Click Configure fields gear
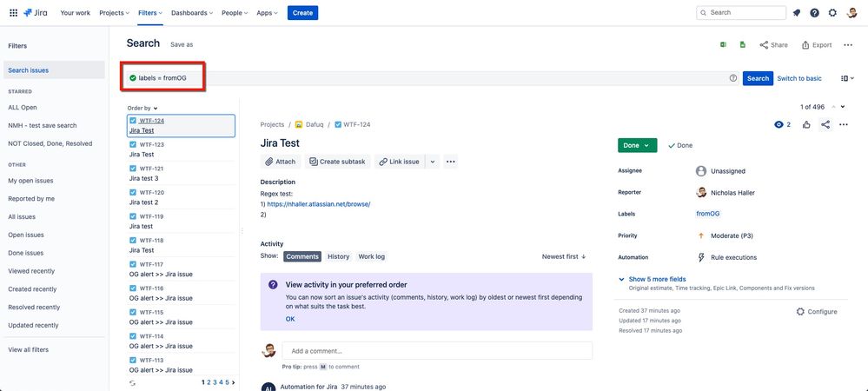Viewport: 868px width, 391px height. [817, 312]
